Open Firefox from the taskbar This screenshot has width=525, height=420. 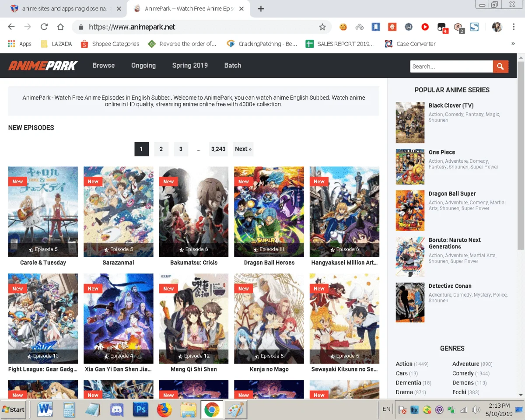click(x=164, y=410)
